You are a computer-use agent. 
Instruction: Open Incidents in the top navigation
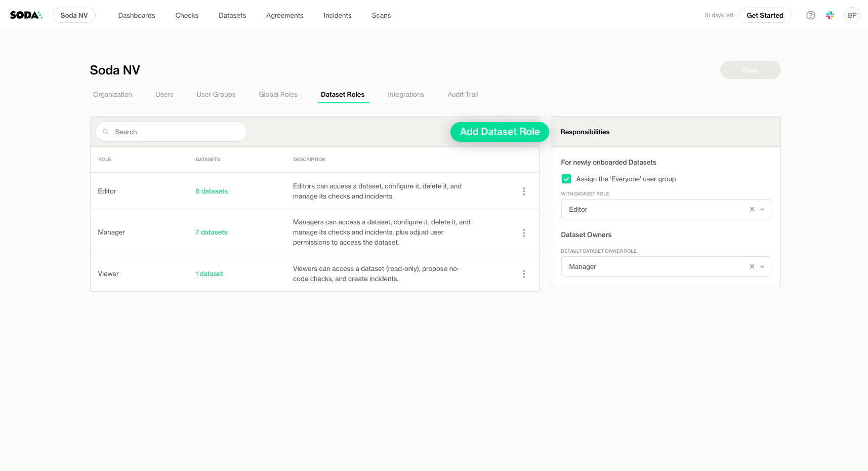pyautogui.click(x=337, y=15)
